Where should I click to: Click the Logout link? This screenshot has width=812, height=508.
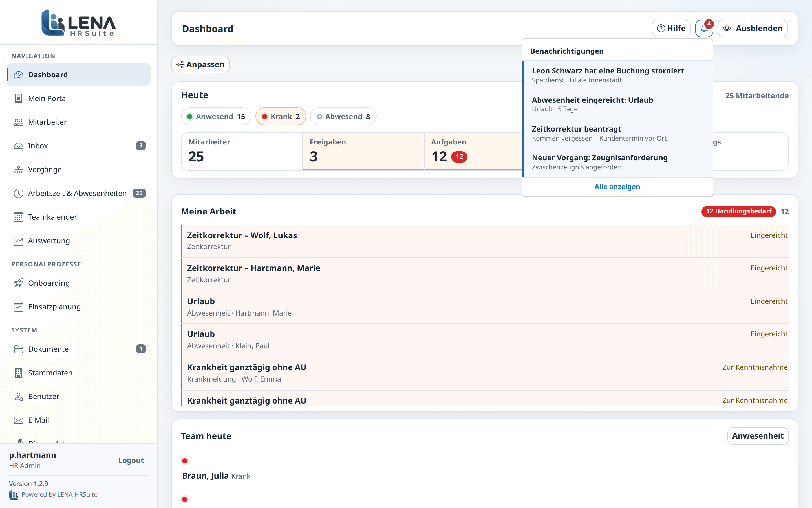pos(131,460)
